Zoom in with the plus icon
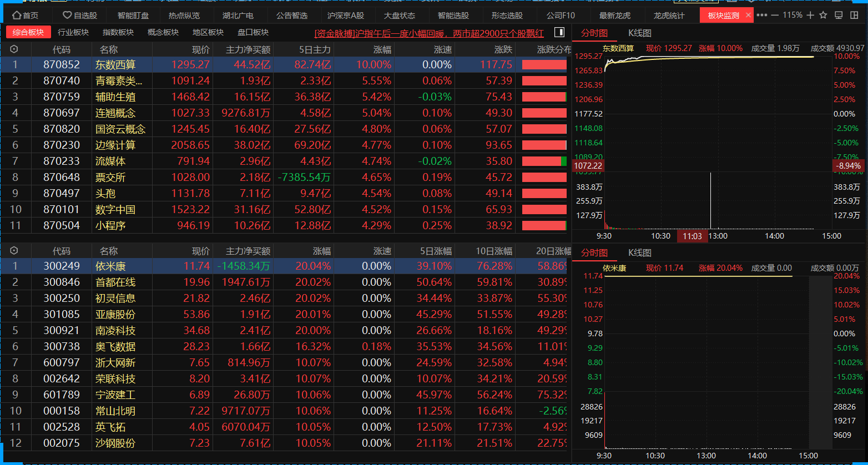Image resolution: width=868 pixels, height=465 pixels. tap(810, 15)
